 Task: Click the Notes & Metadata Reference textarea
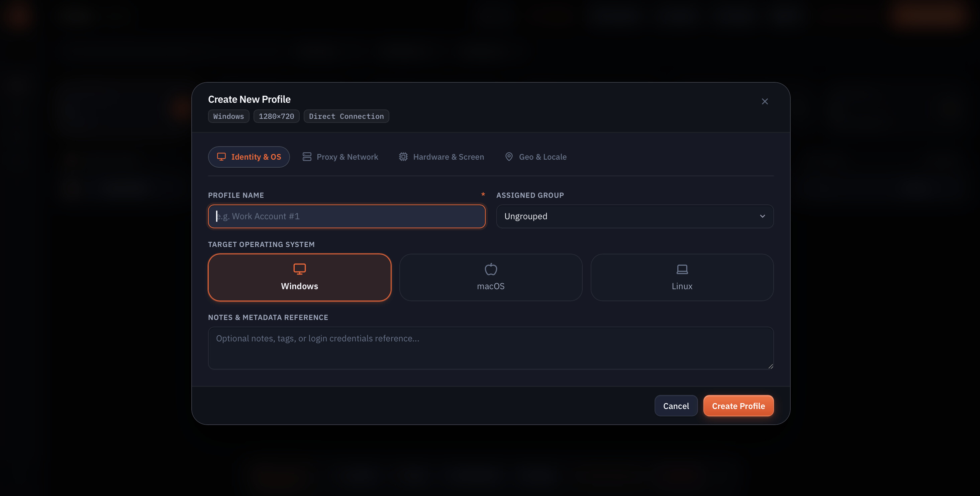click(491, 348)
